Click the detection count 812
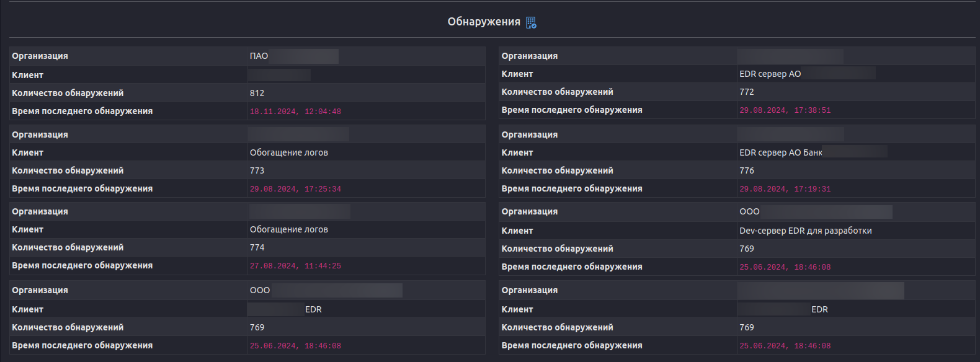The width and height of the screenshot is (980, 362). pyautogui.click(x=257, y=93)
